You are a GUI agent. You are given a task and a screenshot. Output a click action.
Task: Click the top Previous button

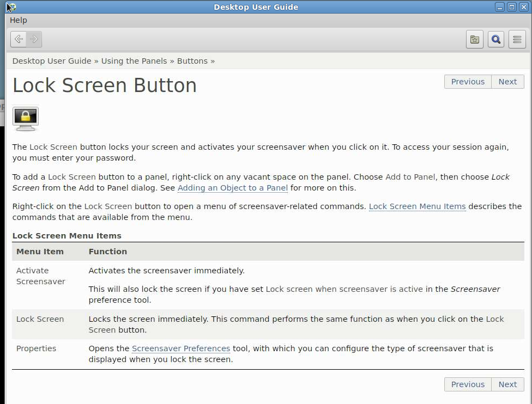(x=468, y=82)
